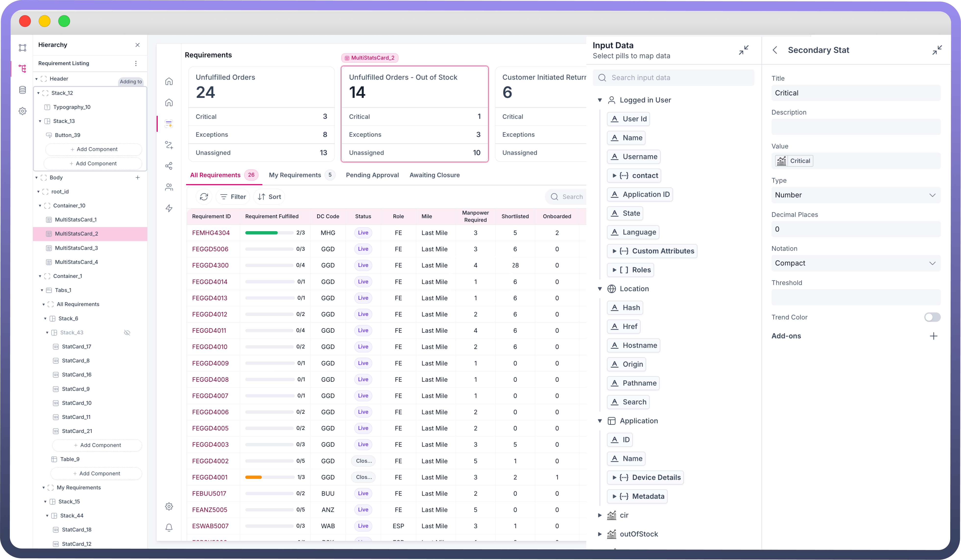
Task: Click the Filter button
Action: 233,197
